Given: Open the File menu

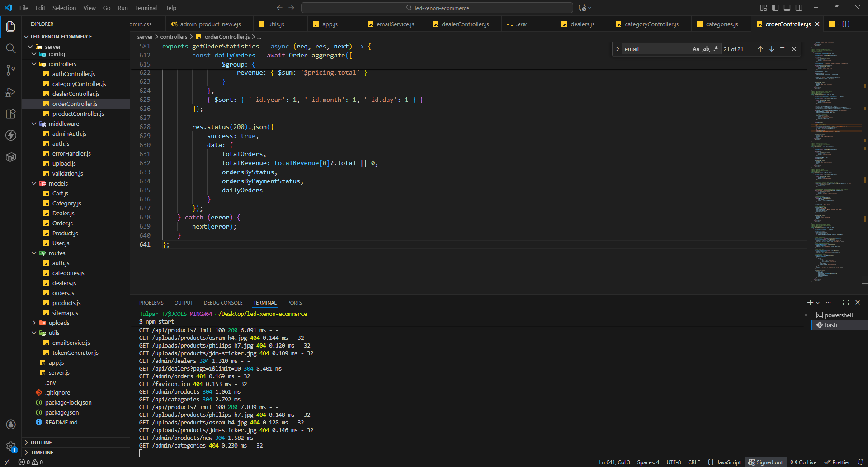Looking at the screenshot, I should tap(24, 8).
